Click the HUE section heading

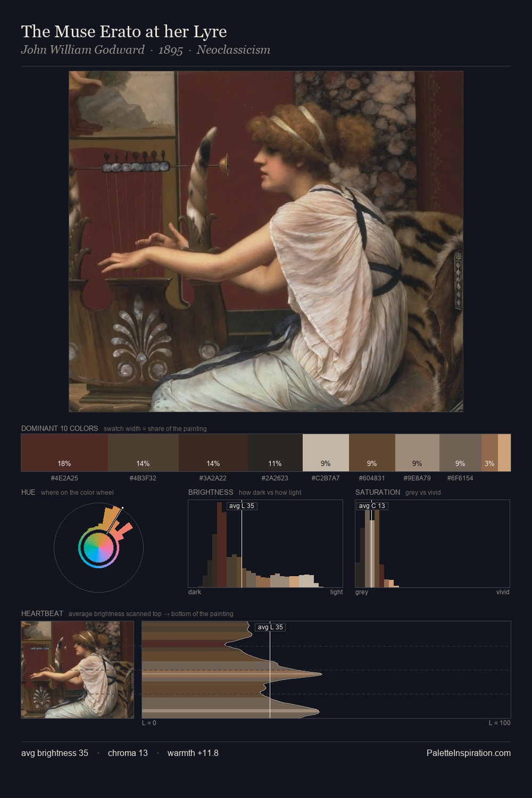coord(28,492)
